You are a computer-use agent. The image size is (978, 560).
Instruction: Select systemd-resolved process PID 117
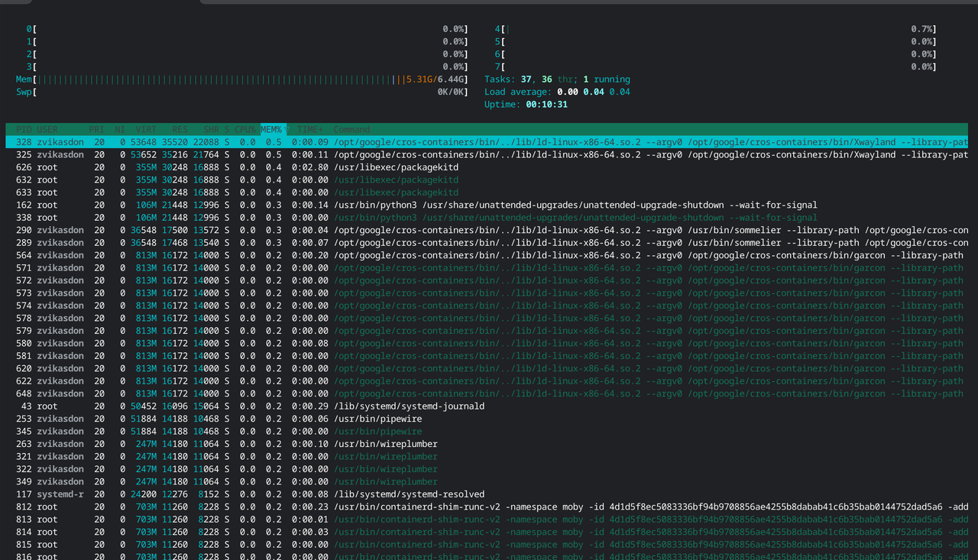(487, 494)
